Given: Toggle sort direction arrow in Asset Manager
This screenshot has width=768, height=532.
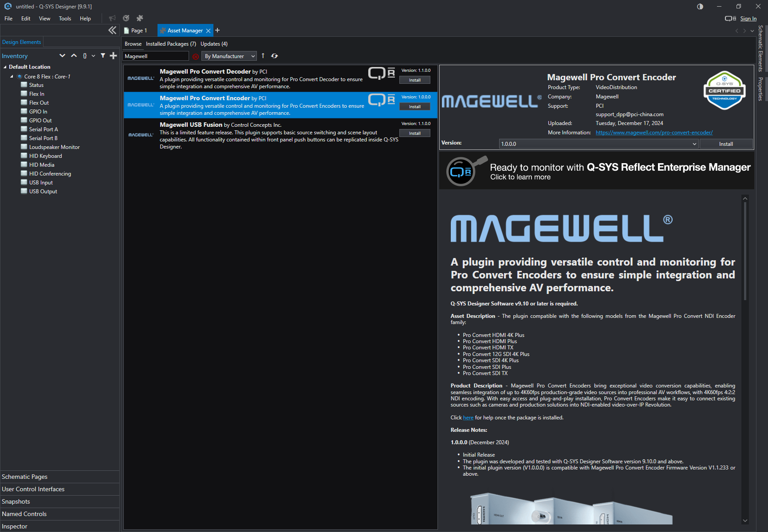Looking at the screenshot, I should [x=263, y=56].
